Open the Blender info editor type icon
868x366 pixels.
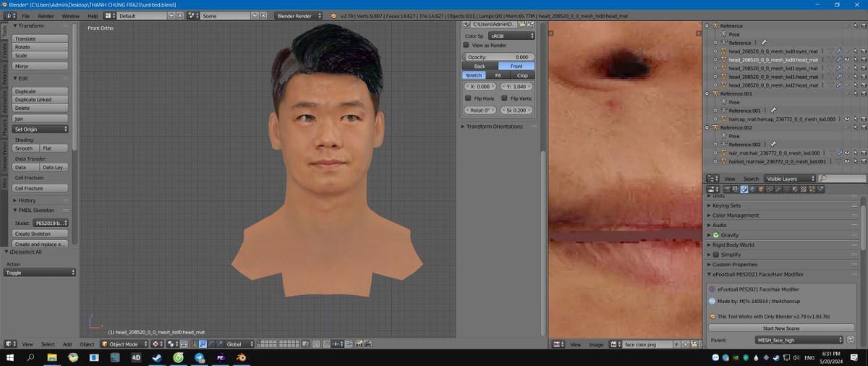pyautogui.click(x=9, y=15)
